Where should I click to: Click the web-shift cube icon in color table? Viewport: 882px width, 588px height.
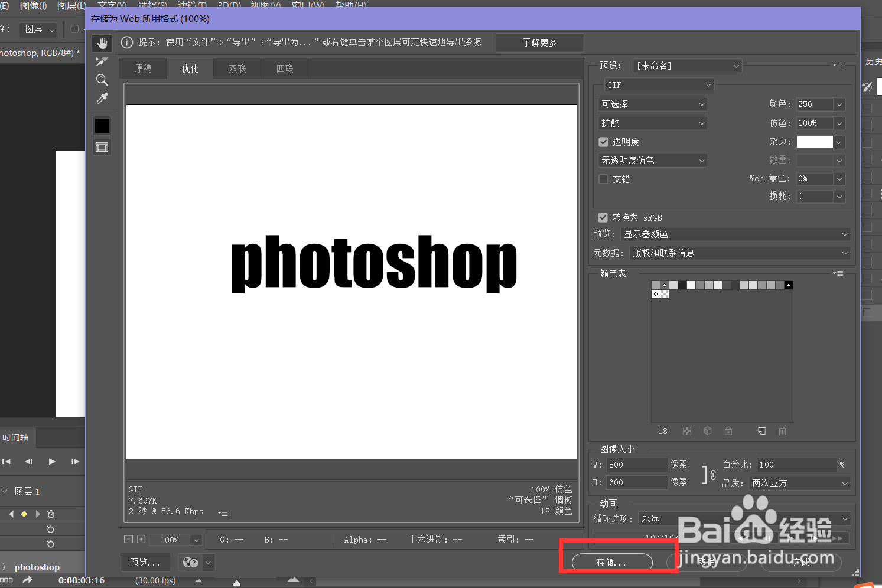(708, 431)
